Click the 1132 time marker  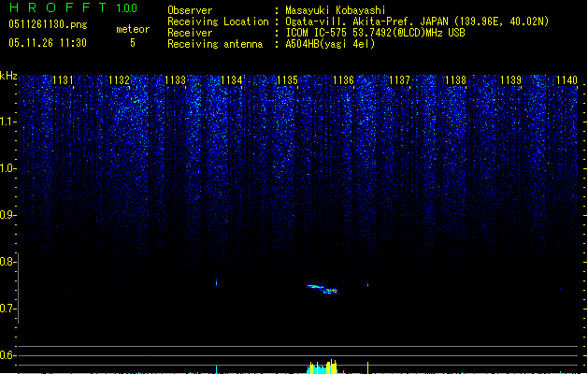pyautogui.click(x=119, y=80)
